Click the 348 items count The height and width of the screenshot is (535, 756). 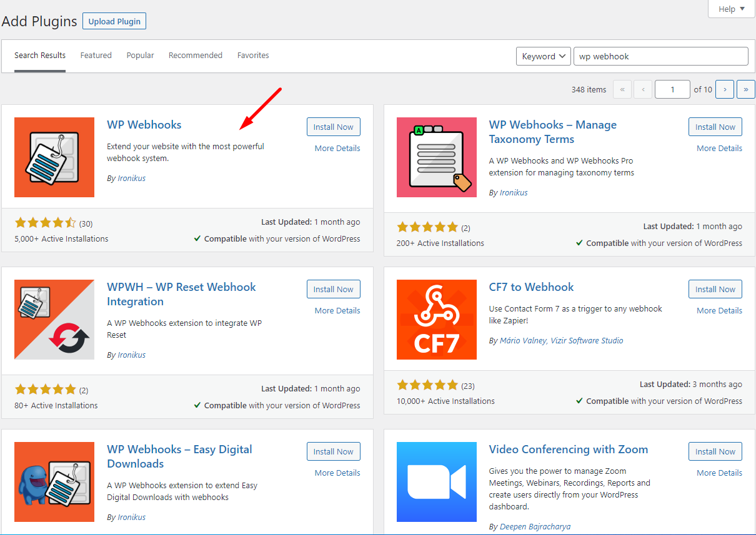click(x=589, y=90)
